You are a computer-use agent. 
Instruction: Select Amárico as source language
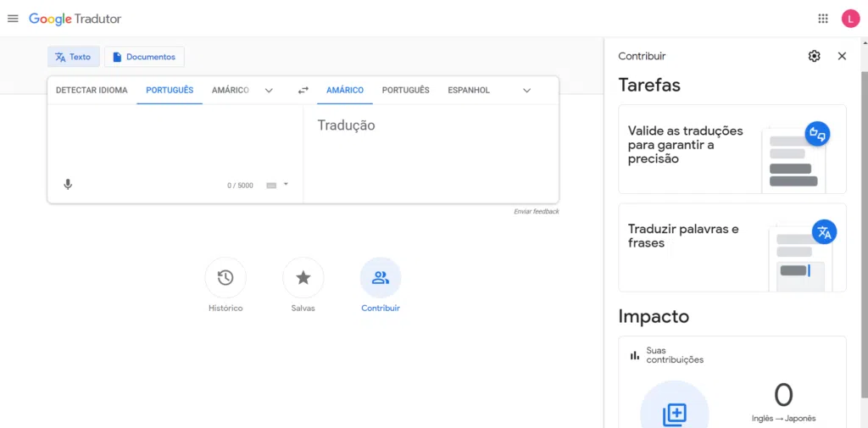pyautogui.click(x=231, y=90)
